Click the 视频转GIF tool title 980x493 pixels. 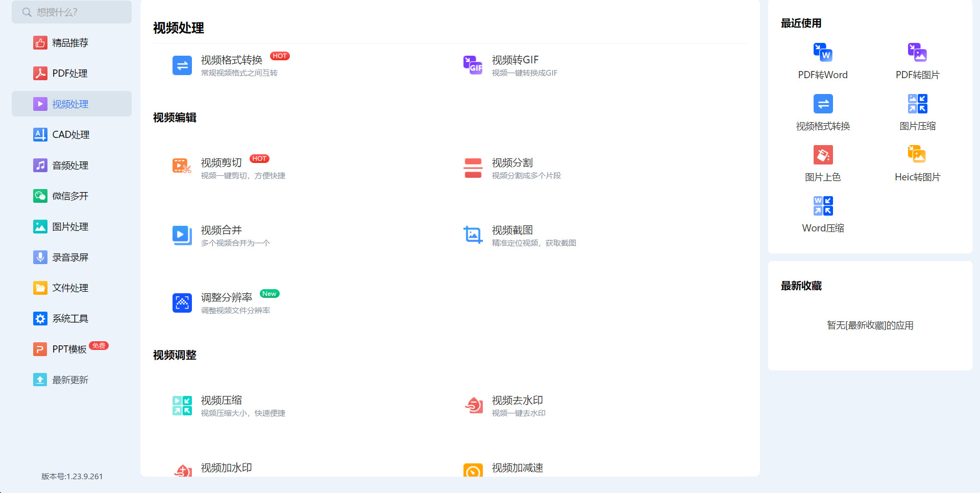[x=515, y=60]
